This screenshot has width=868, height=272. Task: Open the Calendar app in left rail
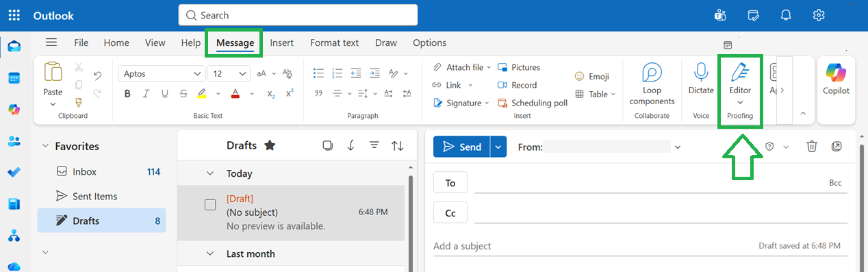(14, 78)
